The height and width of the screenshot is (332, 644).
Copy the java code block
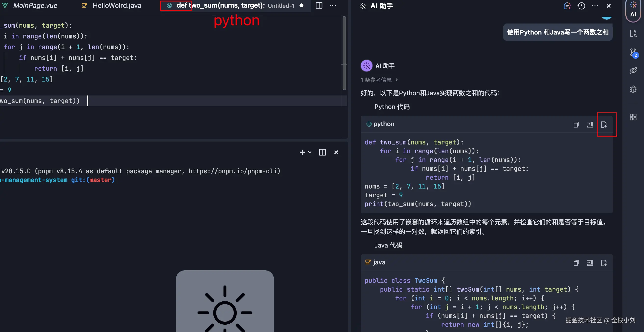tap(576, 263)
